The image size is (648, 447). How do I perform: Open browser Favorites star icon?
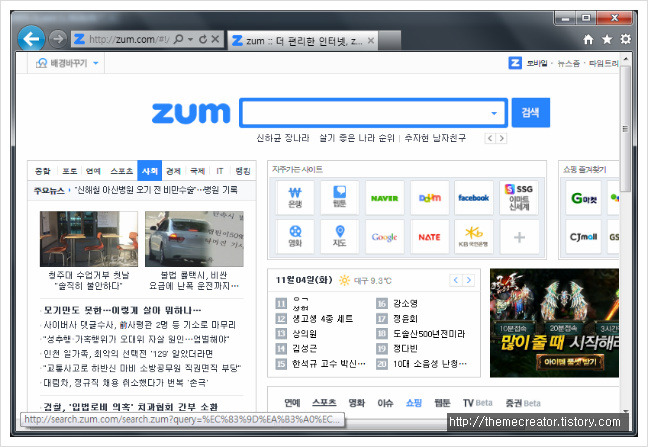tap(607, 39)
